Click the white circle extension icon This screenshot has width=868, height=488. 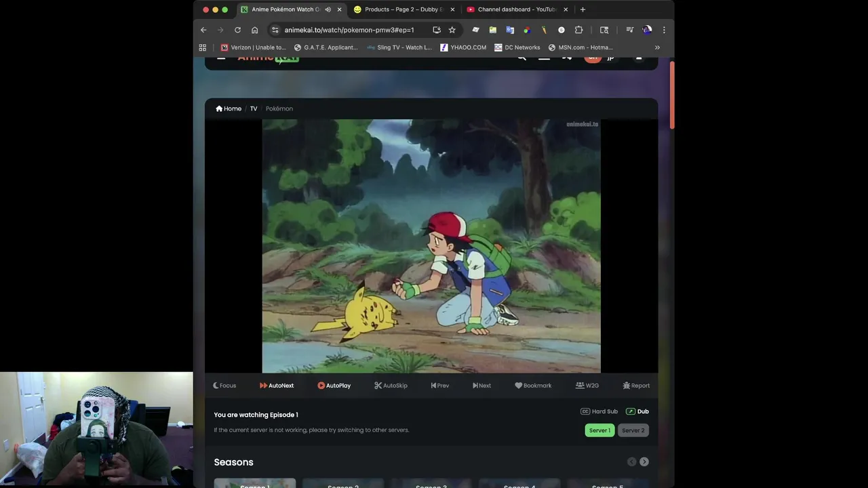pyautogui.click(x=561, y=30)
